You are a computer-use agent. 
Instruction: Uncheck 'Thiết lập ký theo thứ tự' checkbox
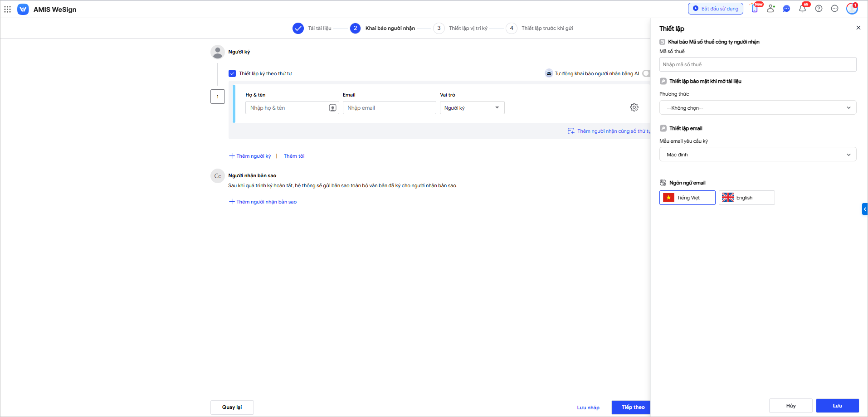[x=232, y=73]
